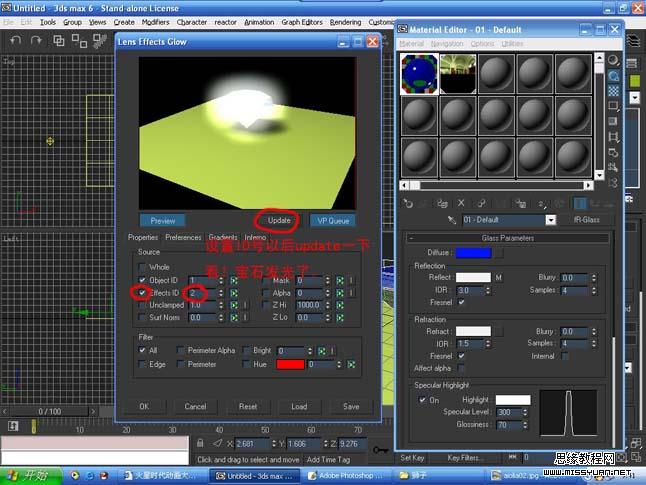Click the Redo arrow in main toolbar

(36, 40)
